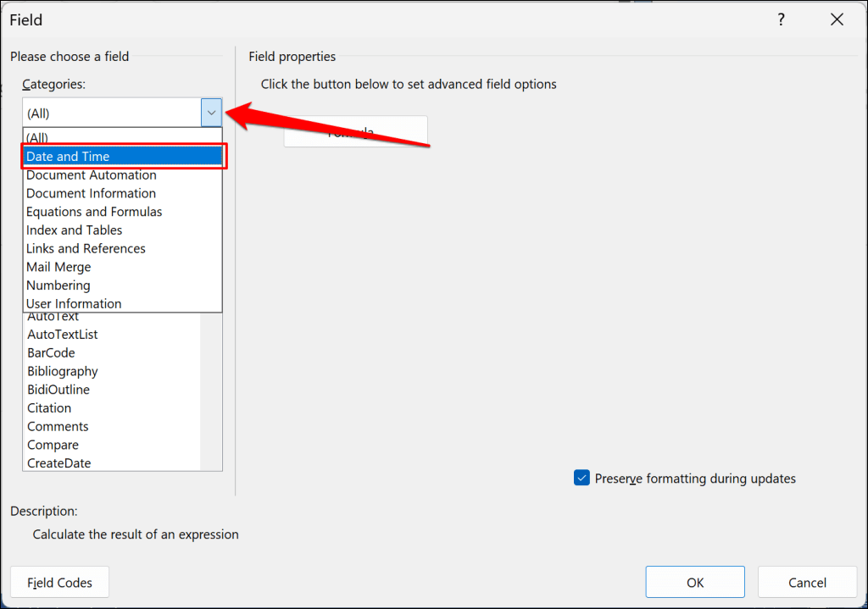Click the Help question mark icon
This screenshot has height=609, width=868.
click(780, 19)
